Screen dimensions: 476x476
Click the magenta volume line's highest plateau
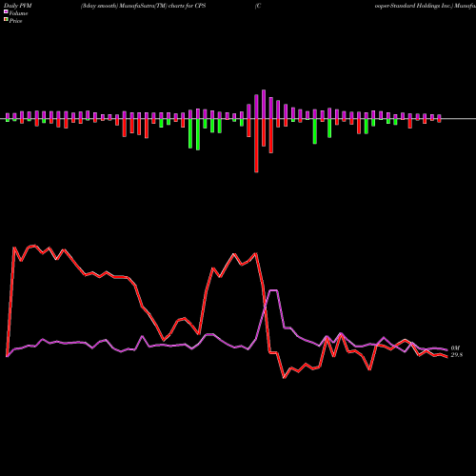273,290
